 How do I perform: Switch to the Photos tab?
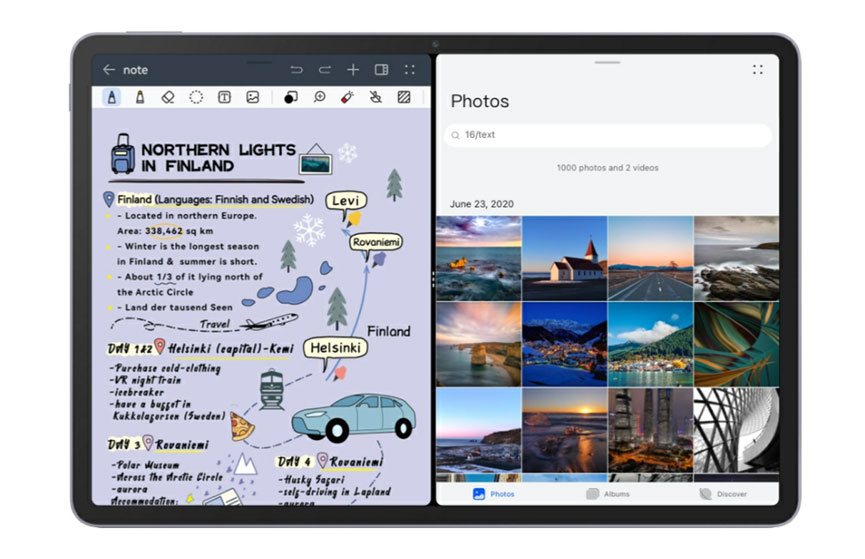(494, 494)
